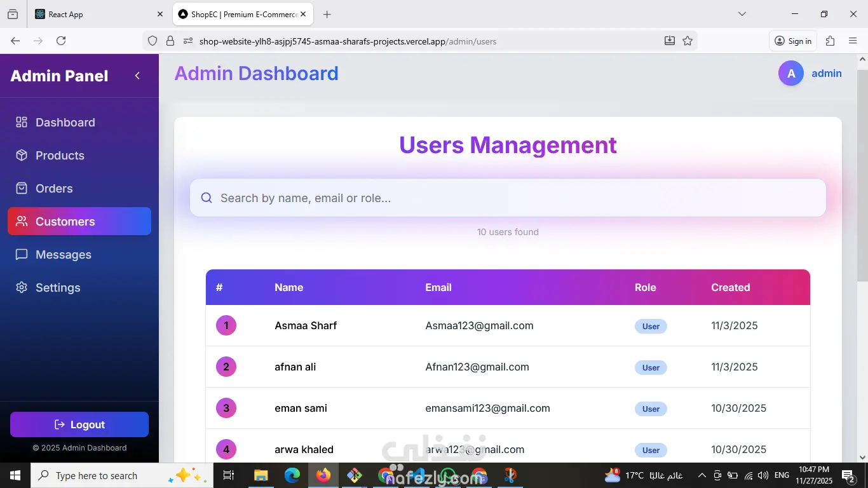Viewport: 868px width, 488px height.
Task: Click the email Asmaa123@gmail.com
Action: pyautogui.click(x=480, y=326)
